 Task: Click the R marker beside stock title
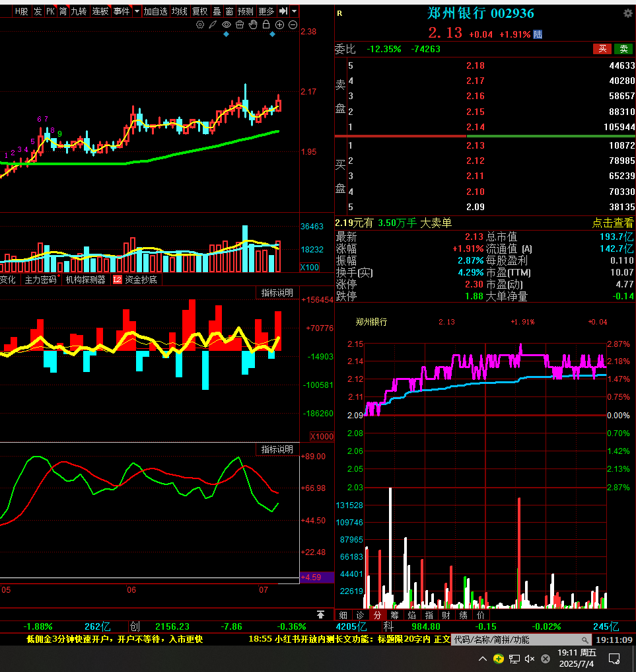pyautogui.click(x=339, y=13)
